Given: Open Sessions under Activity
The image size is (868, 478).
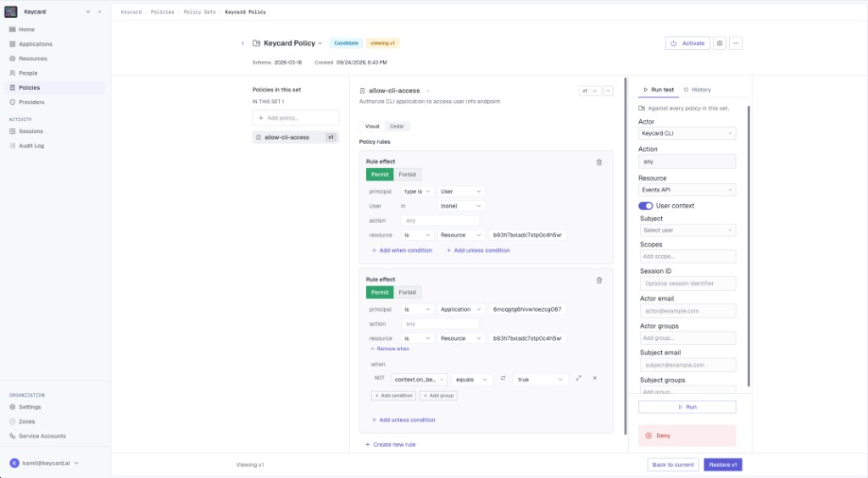Looking at the screenshot, I should [x=31, y=131].
